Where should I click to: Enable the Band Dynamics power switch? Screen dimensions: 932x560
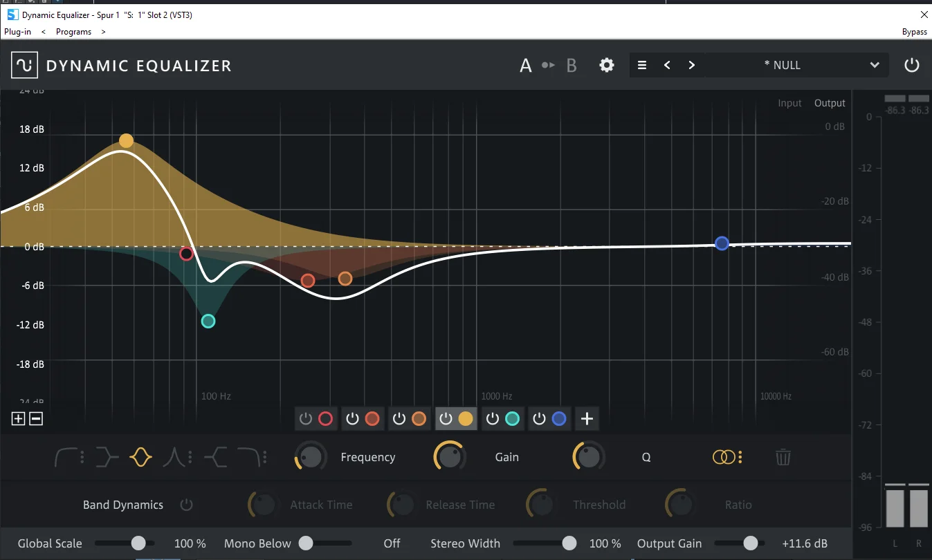(x=186, y=505)
